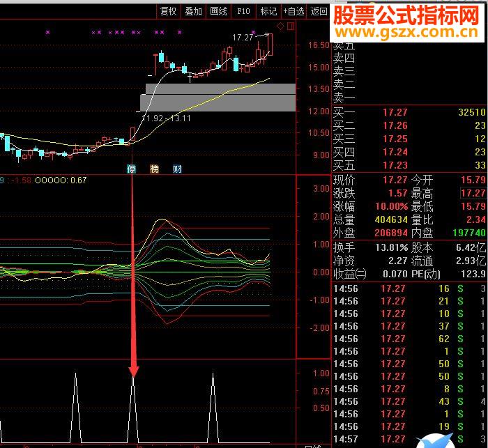Click the 17.27 high price label on chart
This screenshot has width=488, height=448.
[243, 38]
